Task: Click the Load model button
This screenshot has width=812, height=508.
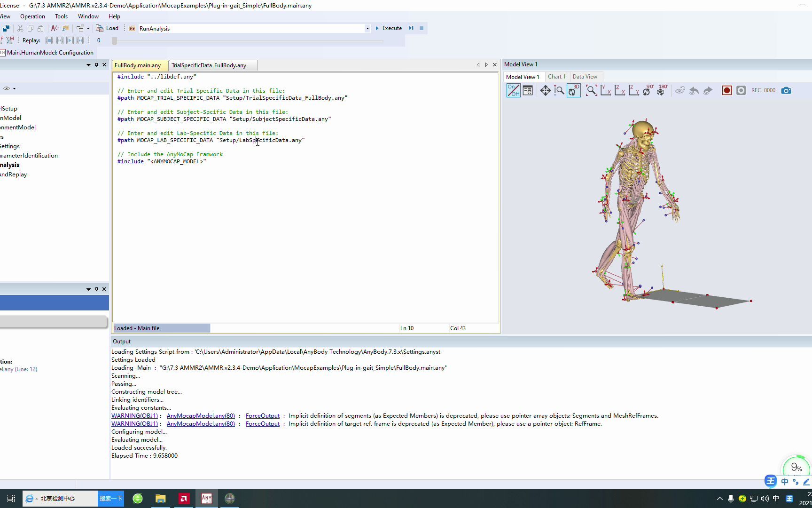Action: coord(107,28)
